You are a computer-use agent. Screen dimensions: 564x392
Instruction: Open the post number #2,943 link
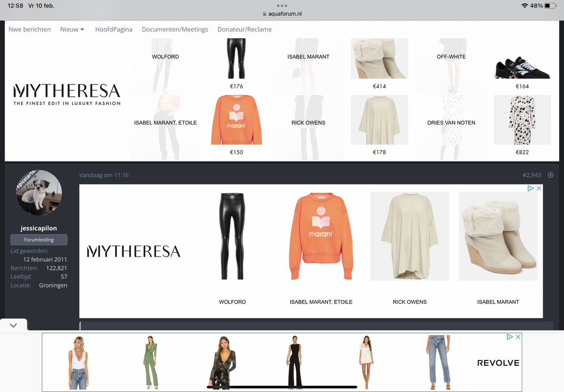532,175
